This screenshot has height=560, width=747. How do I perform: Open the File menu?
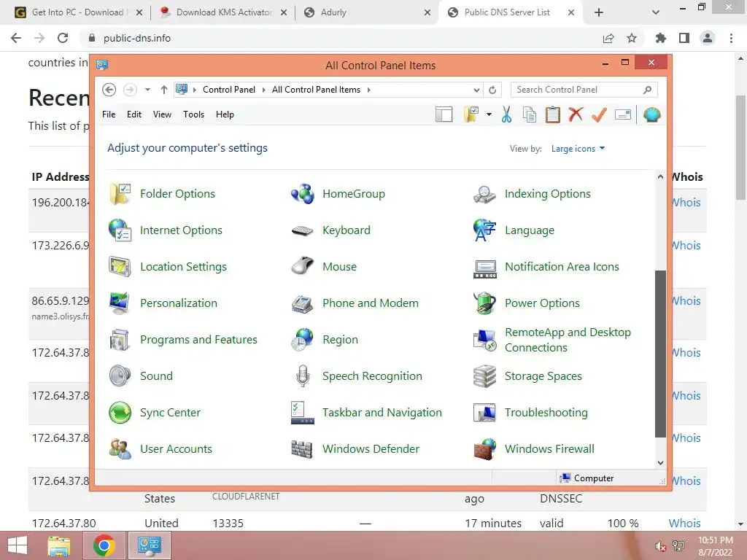pos(109,114)
